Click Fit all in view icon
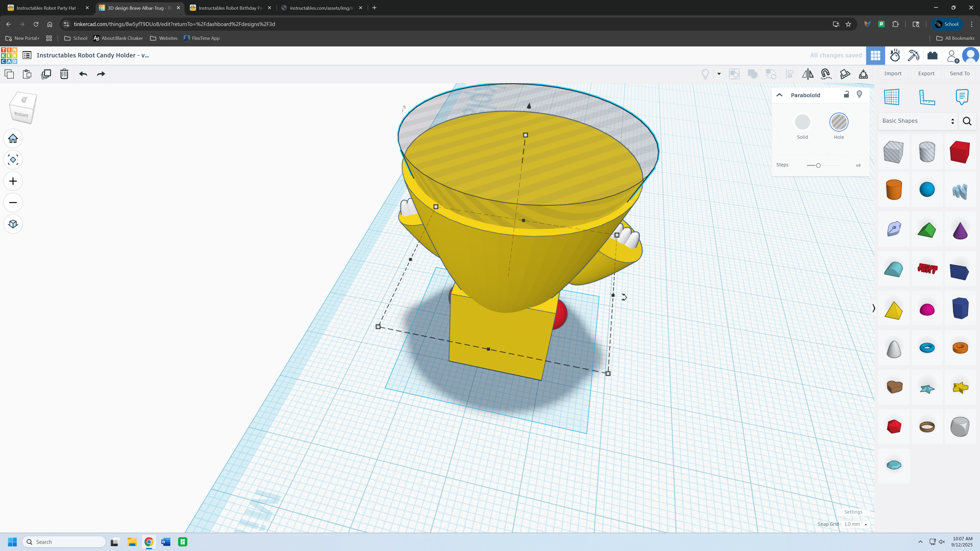This screenshot has height=551, width=980. [13, 160]
